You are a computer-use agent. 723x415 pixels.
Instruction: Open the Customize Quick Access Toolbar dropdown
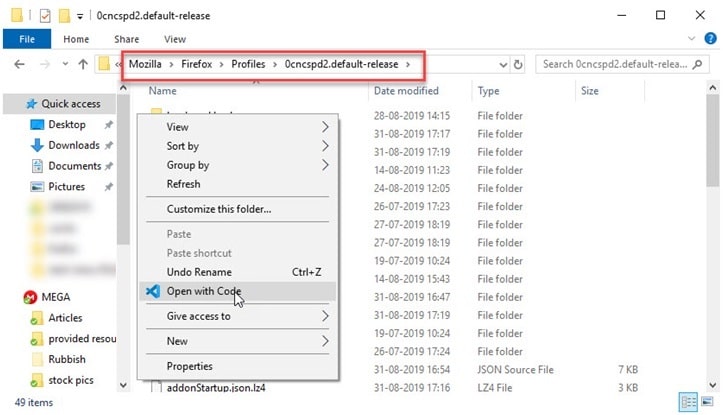[x=80, y=17]
